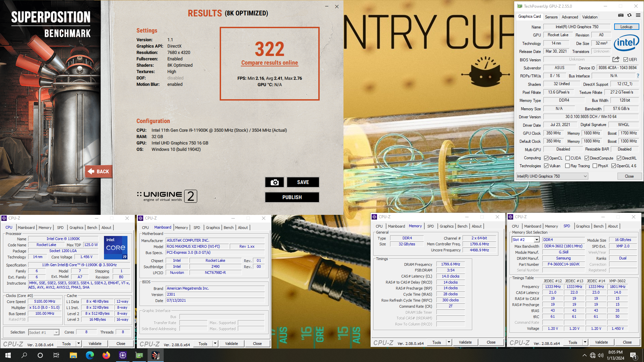
Task: Toggle the CUDA checkbox
Action: point(568,158)
